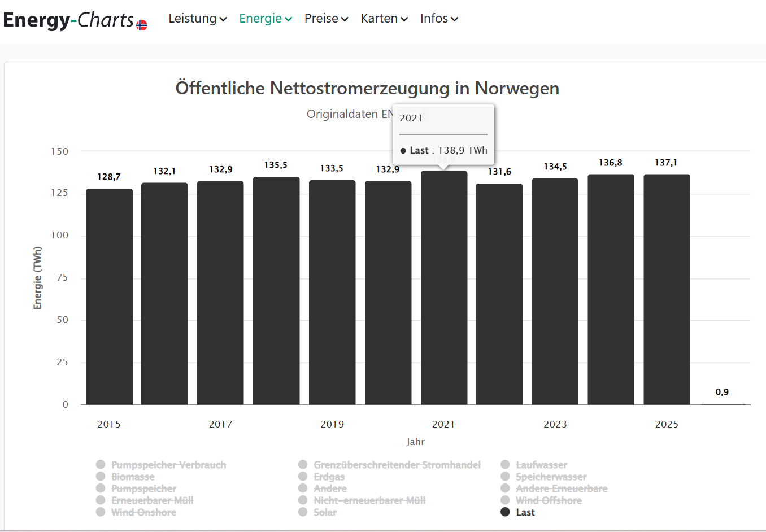Click the Pumpspeicher-Verbrauch legend circle

[101, 464]
